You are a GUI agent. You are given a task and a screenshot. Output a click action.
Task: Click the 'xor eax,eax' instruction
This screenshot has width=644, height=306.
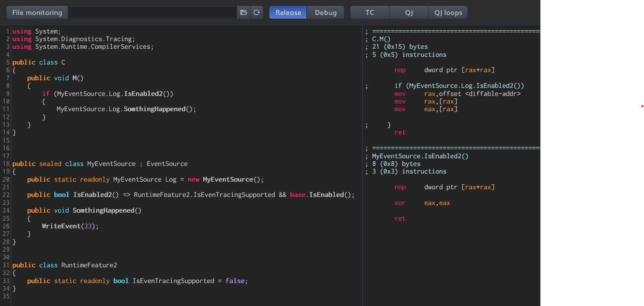tap(422, 203)
